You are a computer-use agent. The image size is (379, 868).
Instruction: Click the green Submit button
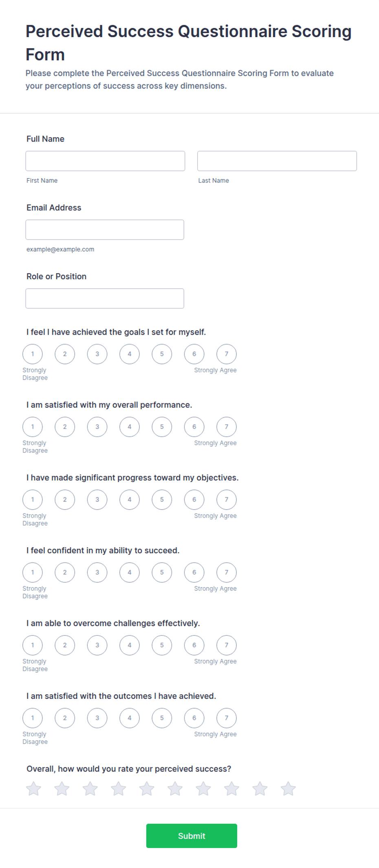point(192,836)
